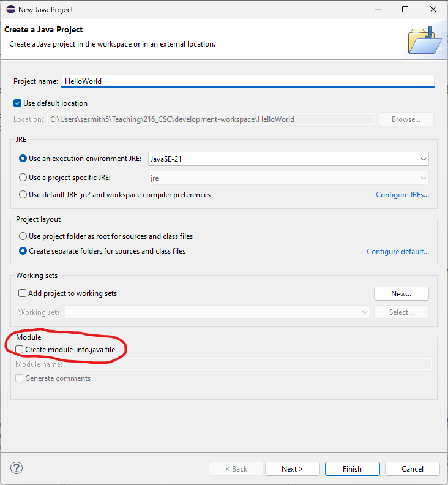Maximize the New Java Project window

tap(405, 9)
